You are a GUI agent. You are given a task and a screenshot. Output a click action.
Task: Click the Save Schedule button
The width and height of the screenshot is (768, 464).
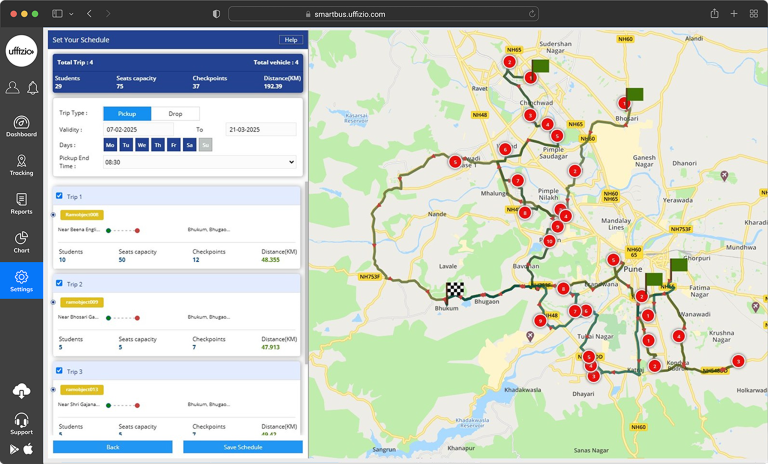(243, 447)
